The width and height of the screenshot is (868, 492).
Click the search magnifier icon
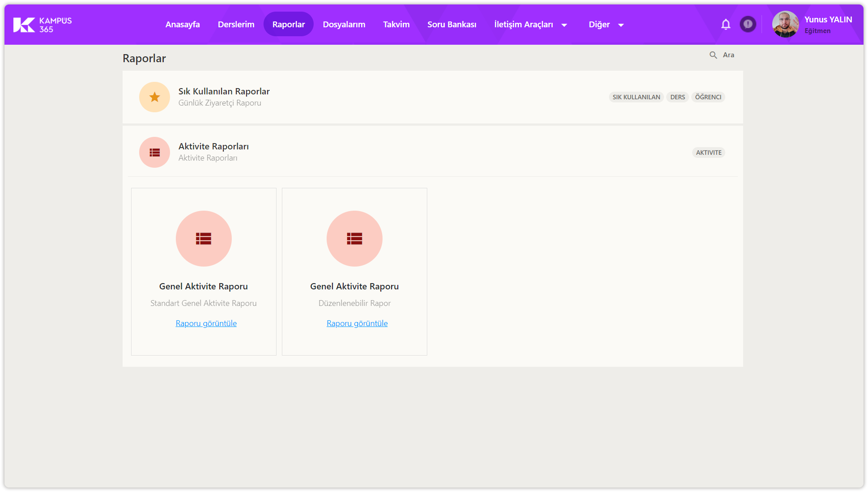tap(713, 55)
